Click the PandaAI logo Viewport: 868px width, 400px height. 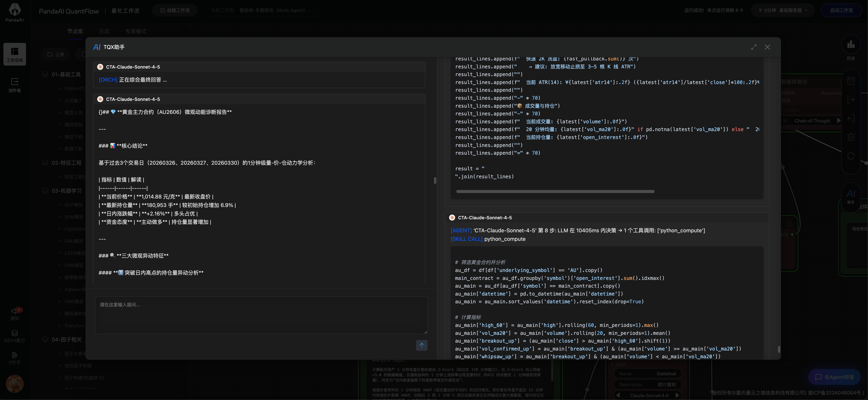[15, 12]
